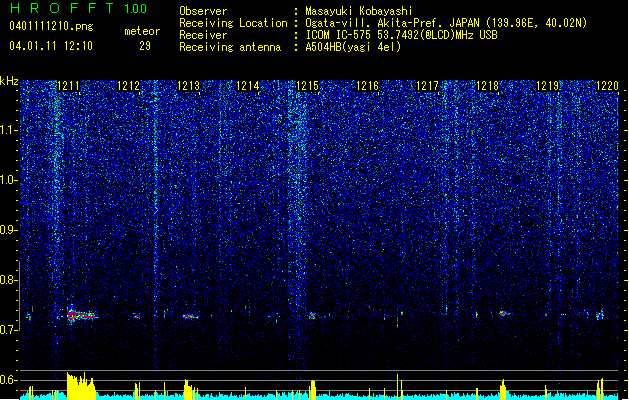Click the 1213 time marker
The height and width of the screenshot is (400, 629).
pos(189,86)
